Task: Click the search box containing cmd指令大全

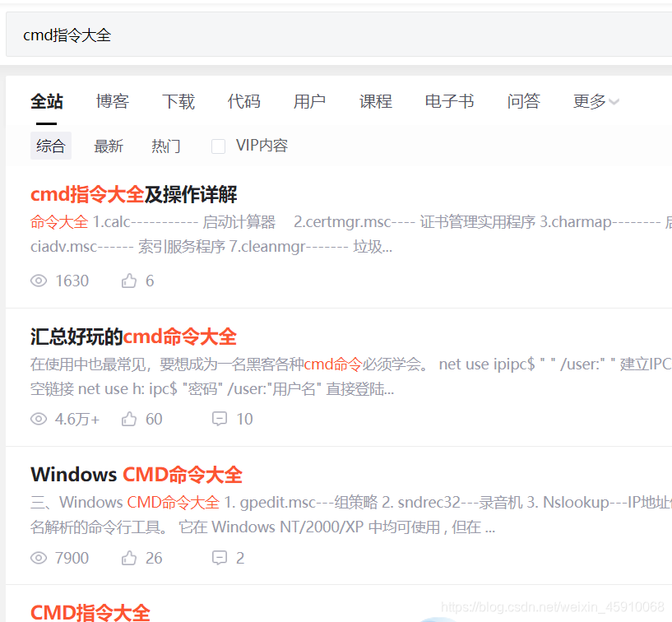Action: tap(339, 35)
